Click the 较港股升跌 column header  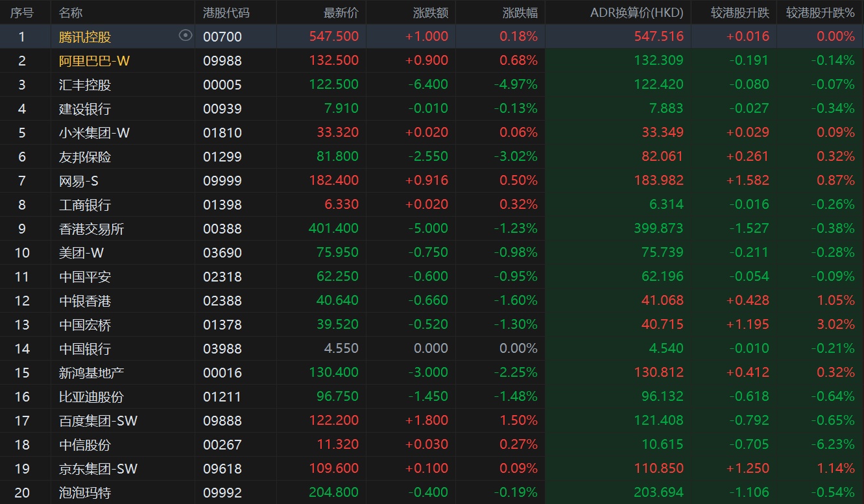click(739, 12)
